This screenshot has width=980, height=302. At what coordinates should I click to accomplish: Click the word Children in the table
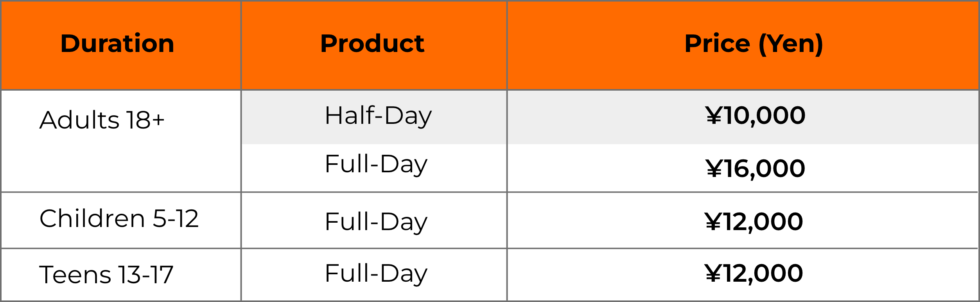click(92, 218)
